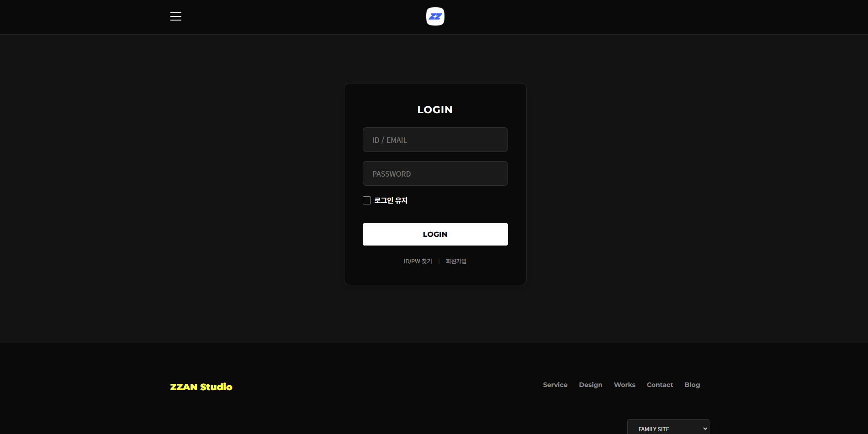The width and height of the screenshot is (868, 434).
Task: Click the ID/PW 찾기 link
Action: pos(418,261)
